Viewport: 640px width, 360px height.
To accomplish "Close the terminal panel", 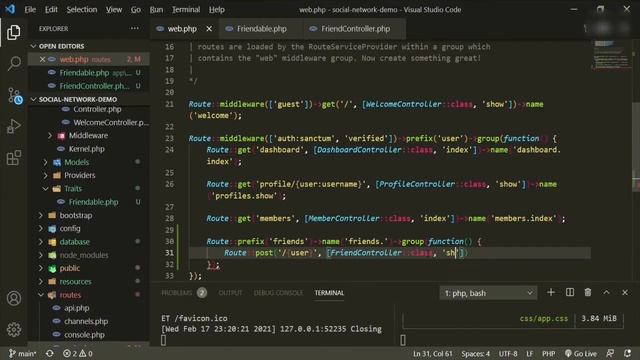I will point(625,292).
